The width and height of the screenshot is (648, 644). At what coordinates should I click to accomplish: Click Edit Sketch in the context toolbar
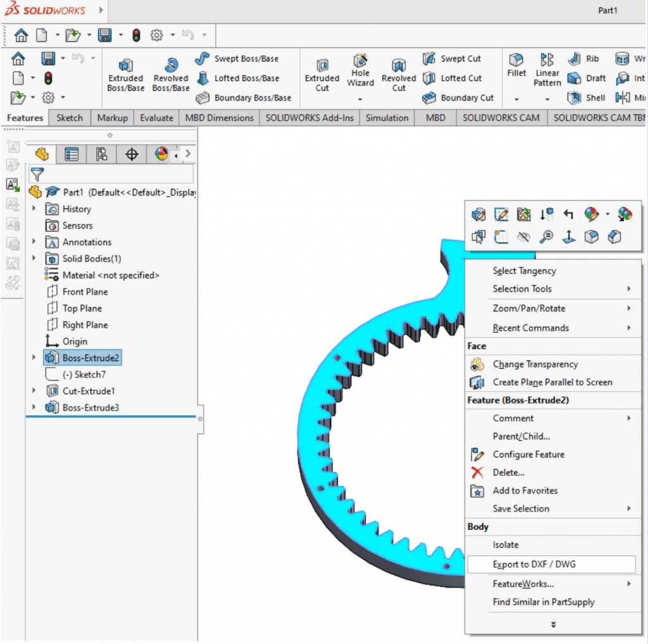coord(502,214)
